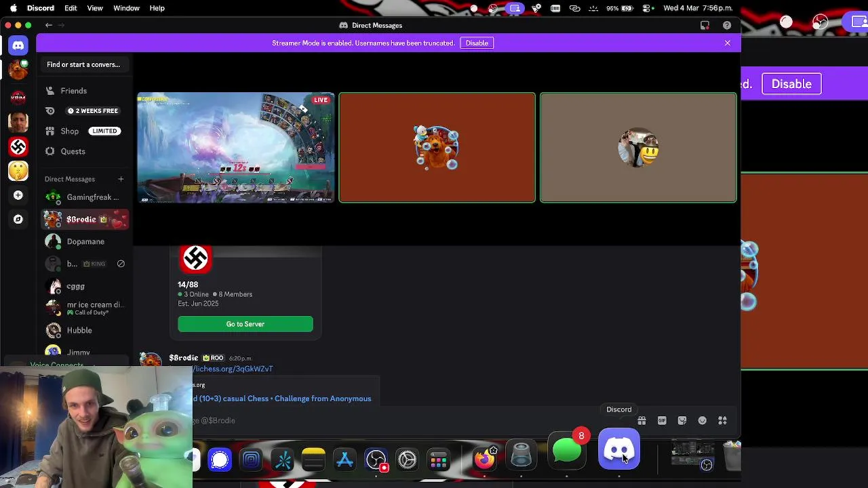868x488 pixels.
Task: Go forward with the right arrow
Action: pos(61,25)
